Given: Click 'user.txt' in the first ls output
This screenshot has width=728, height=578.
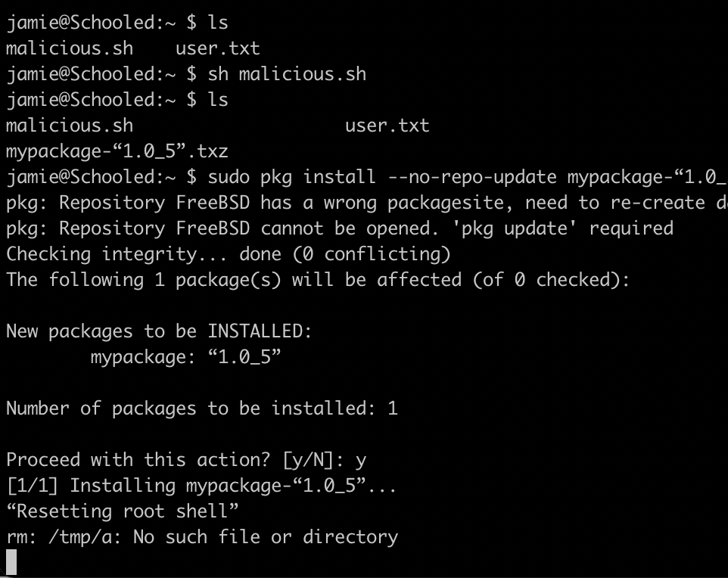Looking at the screenshot, I should click(217, 48).
